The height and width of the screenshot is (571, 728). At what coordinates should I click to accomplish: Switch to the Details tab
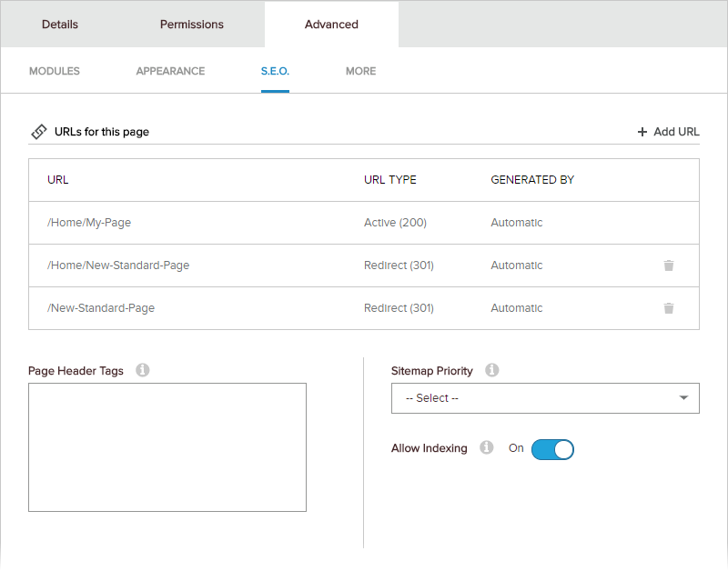[x=60, y=25]
